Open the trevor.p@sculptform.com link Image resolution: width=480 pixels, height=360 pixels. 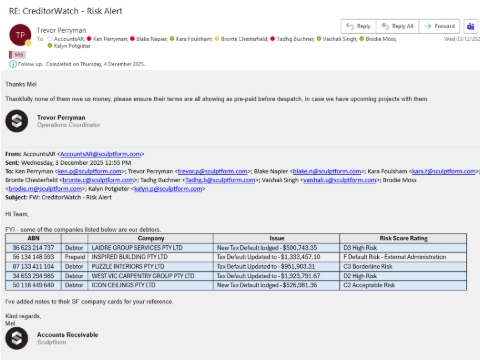click(213, 171)
